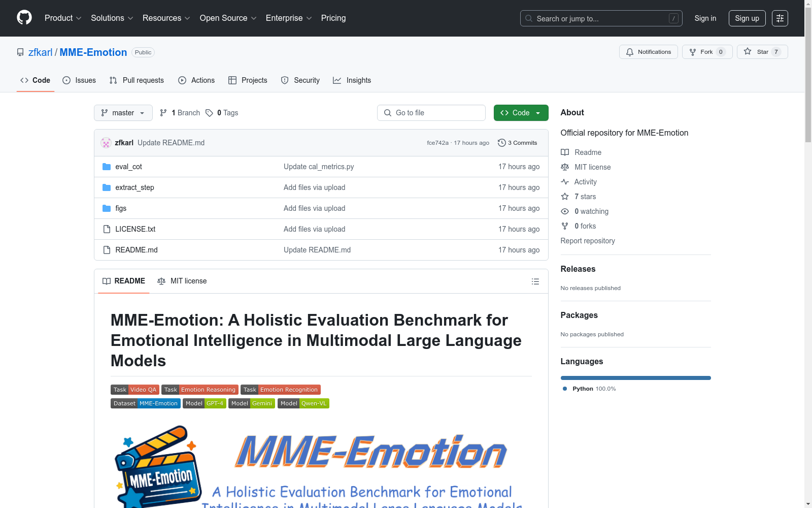Screen dimensions: 812x508
Task: Click the Python language bar
Action: (x=636, y=378)
